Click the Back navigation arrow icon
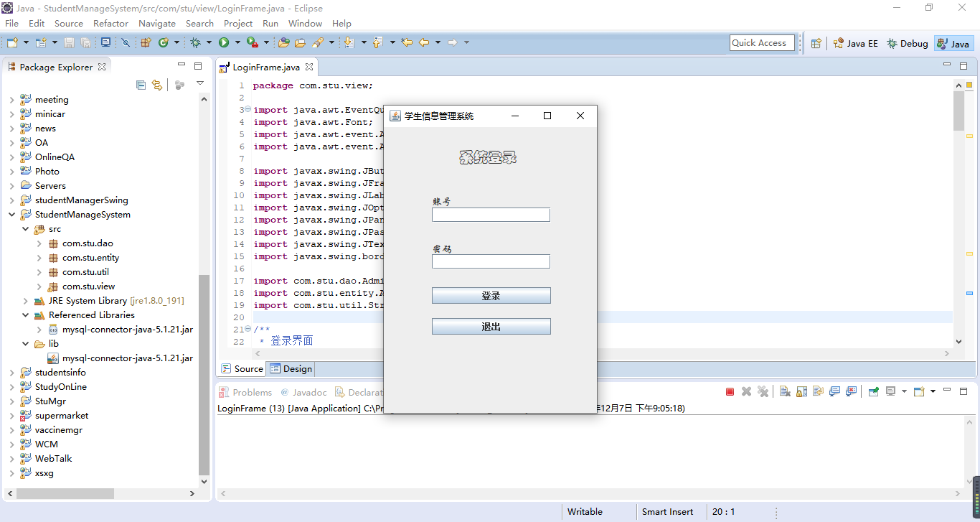This screenshot has width=980, height=522. [424, 42]
